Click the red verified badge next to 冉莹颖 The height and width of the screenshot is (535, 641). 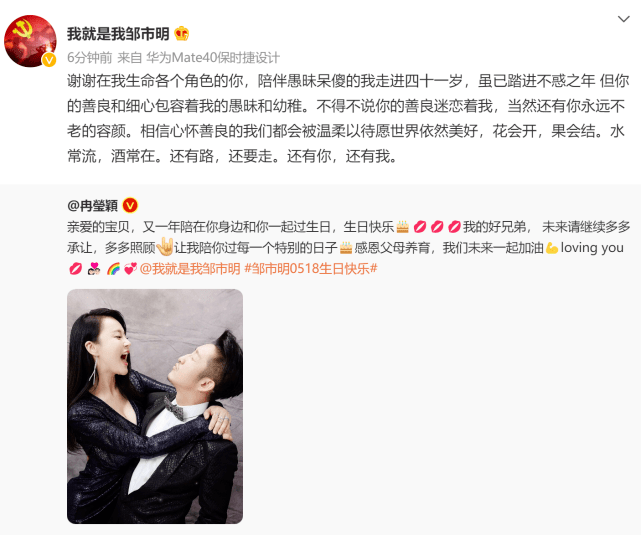click(x=130, y=205)
